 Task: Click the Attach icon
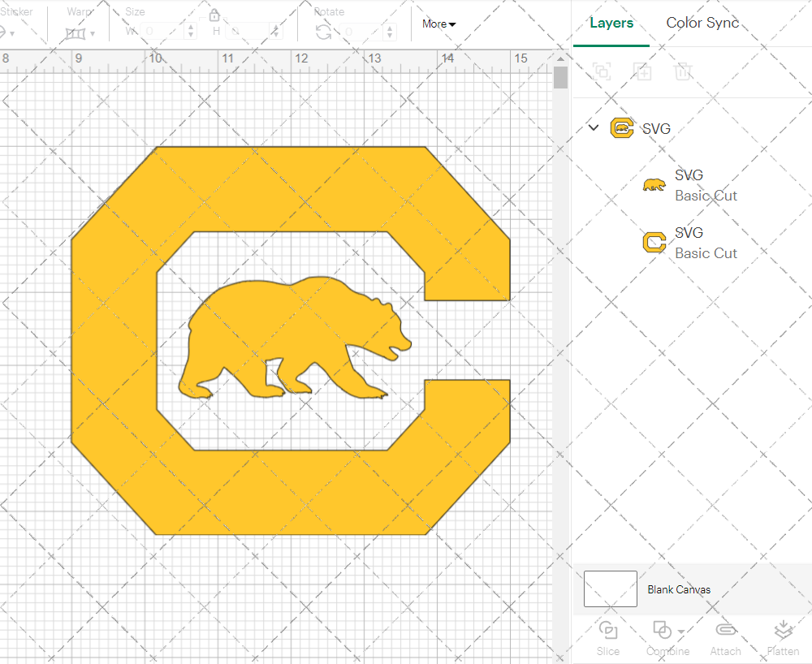725,637
